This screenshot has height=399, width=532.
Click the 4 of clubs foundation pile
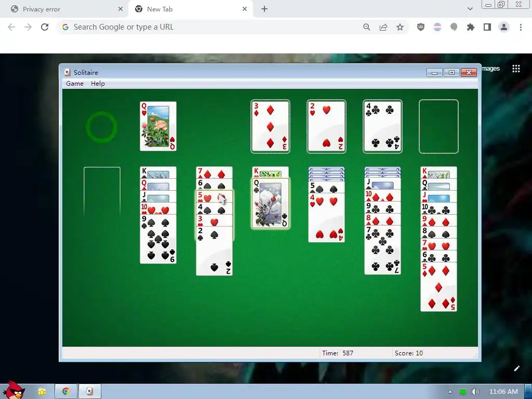(x=382, y=126)
